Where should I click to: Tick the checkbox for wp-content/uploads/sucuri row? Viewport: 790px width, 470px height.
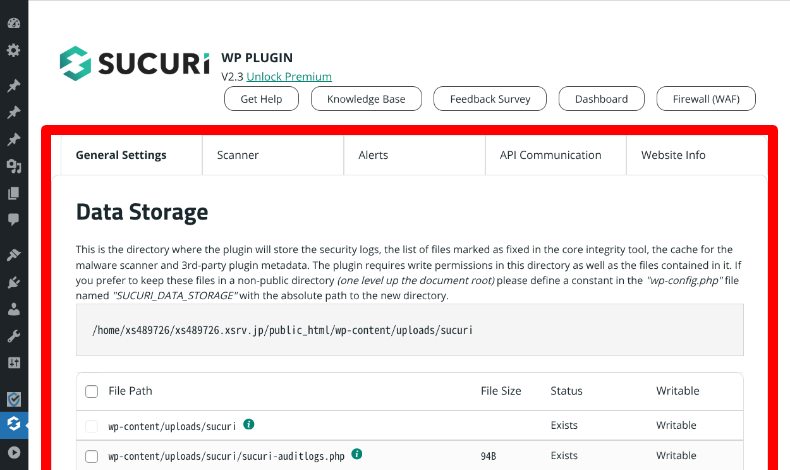pos(91,426)
